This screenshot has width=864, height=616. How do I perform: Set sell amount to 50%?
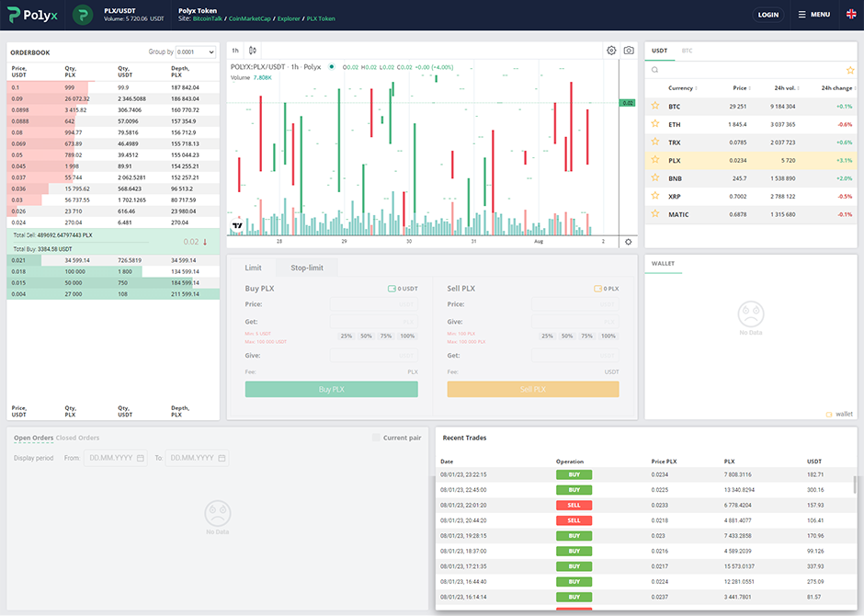(567, 337)
